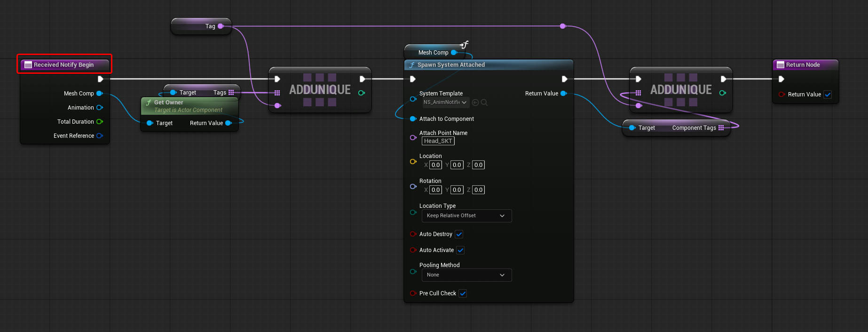The width and height of the screenshot is (868, 332).
Task: Click the reroute node on the Tag wire
Action: pos(563,26)
